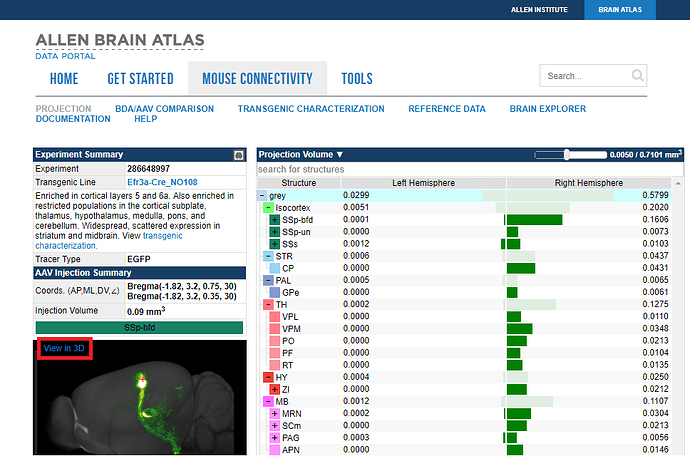Select the Data Portal subtitle text
690x456 pixels.
pos(66,56)
